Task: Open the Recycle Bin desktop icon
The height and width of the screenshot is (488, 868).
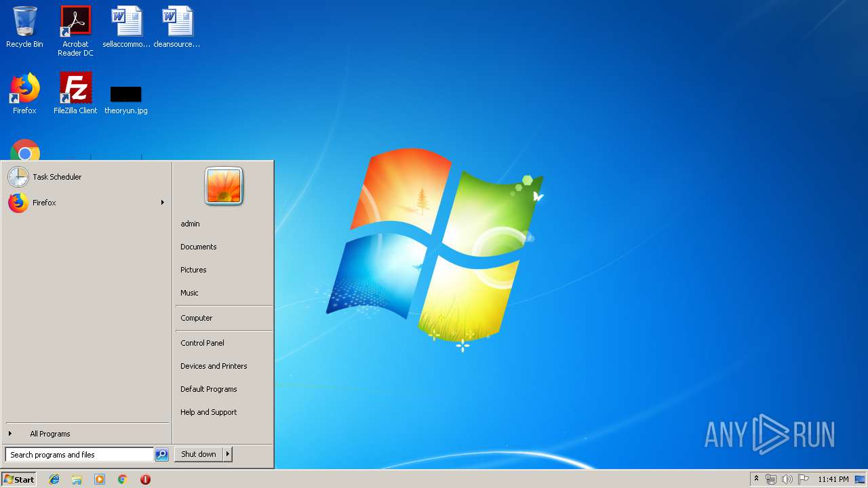Action: pyautogui.click(x=24, y=27)
